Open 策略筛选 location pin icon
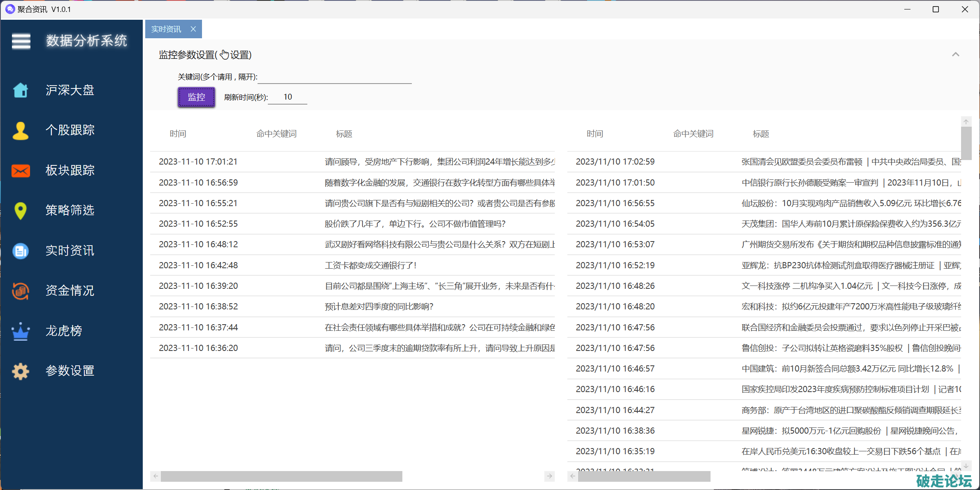The image size is (980, 490). (x=21, y=211)
